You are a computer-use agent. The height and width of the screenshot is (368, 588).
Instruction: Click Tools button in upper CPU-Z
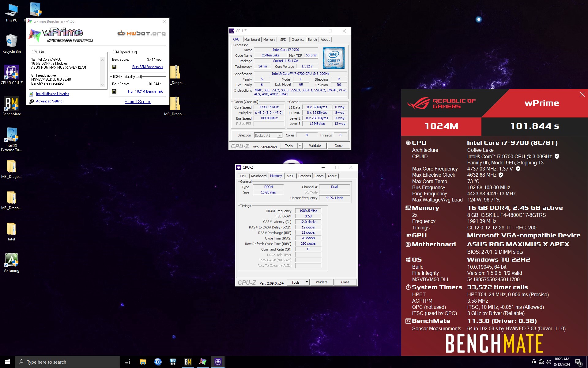point(289,146)
